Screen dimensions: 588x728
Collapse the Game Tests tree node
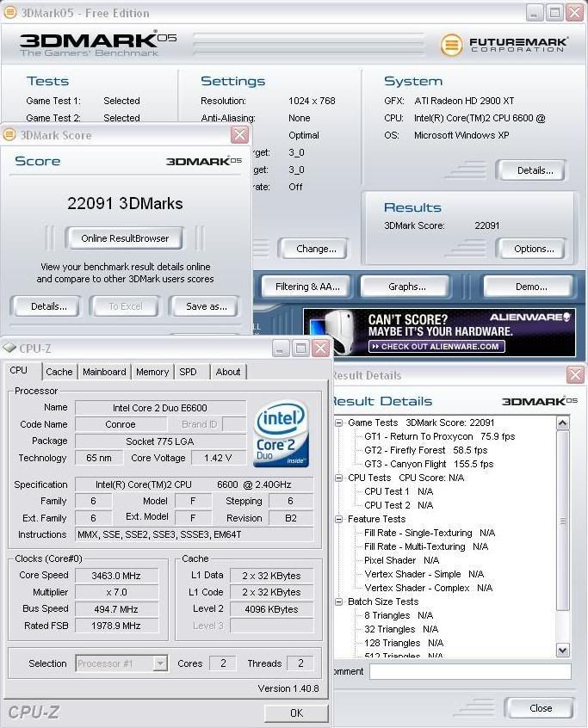coord(339,423)
